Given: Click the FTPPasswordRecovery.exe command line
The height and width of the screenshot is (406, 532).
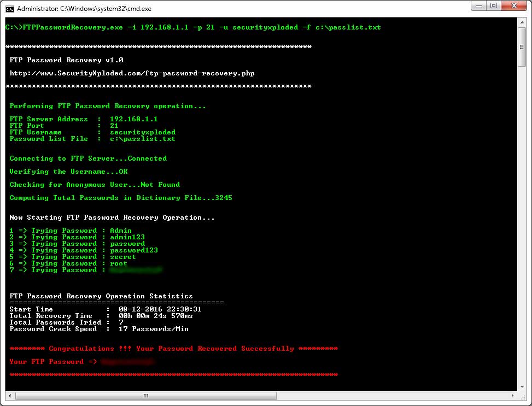Looking at the screenshot, I should coord(192,27).
